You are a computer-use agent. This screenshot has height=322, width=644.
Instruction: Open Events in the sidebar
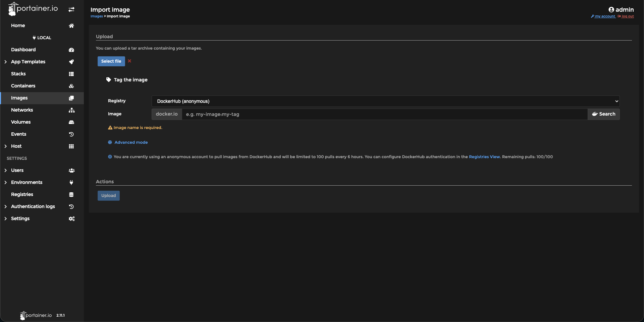tap(42, 134)
